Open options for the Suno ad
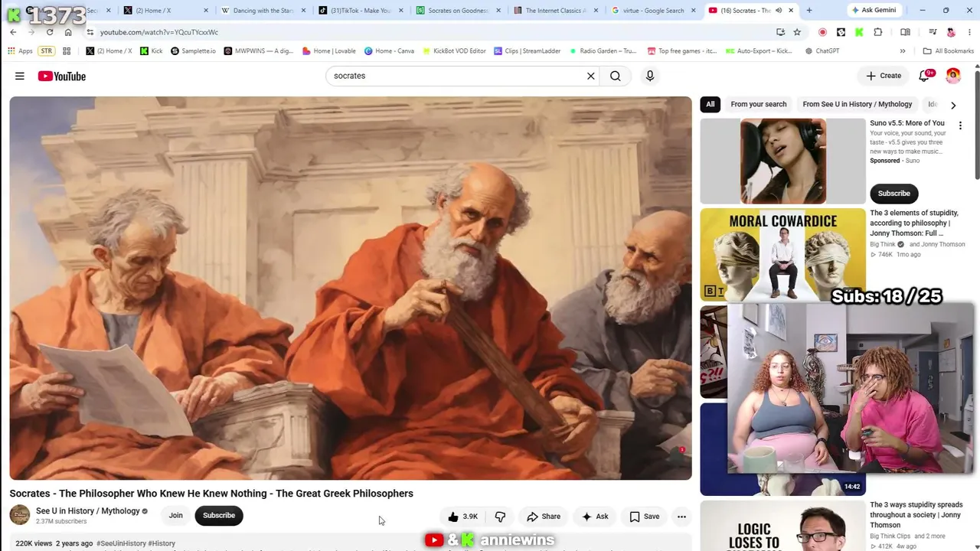This screenshot has width=980, height=551. click(x=960, y=126)
